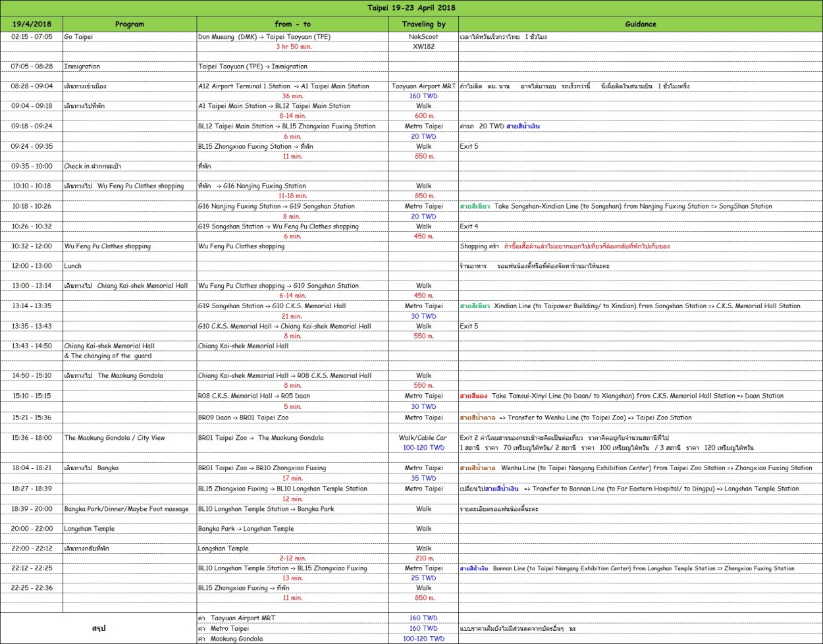Click the 'Check in ฝากกระเป๋า' cell

(130, 167)
